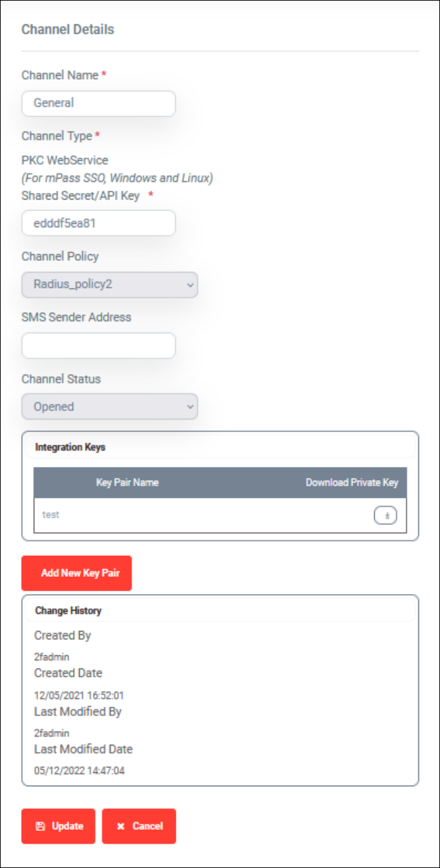Click the Cancel button label
This screenshot has height=868, width=440.
(x=148, y=826)
